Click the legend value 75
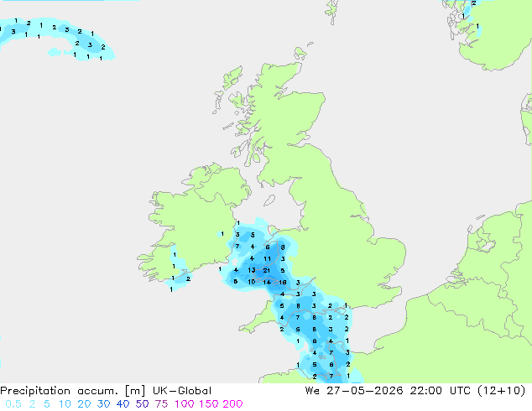The image size is (532, 411). pyautogui.click(x=161, y=404)
